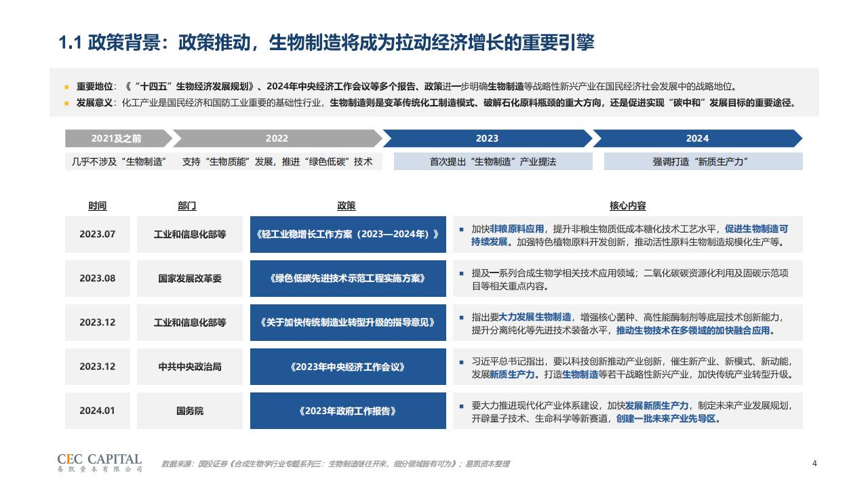Click the highlighted text '发展新质生产力' in 国务院 row
The image size is (868, 488).
657,405
